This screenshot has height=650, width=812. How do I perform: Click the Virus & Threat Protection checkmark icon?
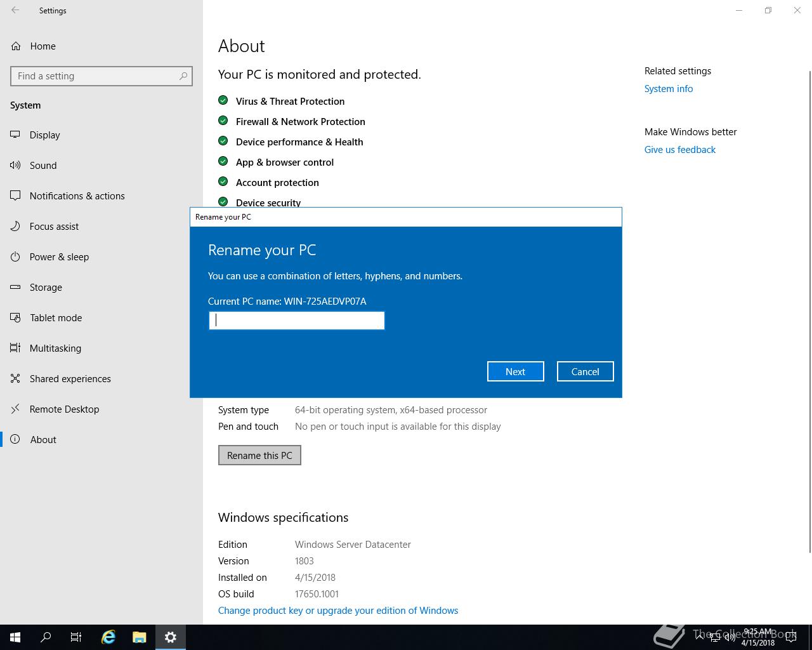tap(223, 100)
